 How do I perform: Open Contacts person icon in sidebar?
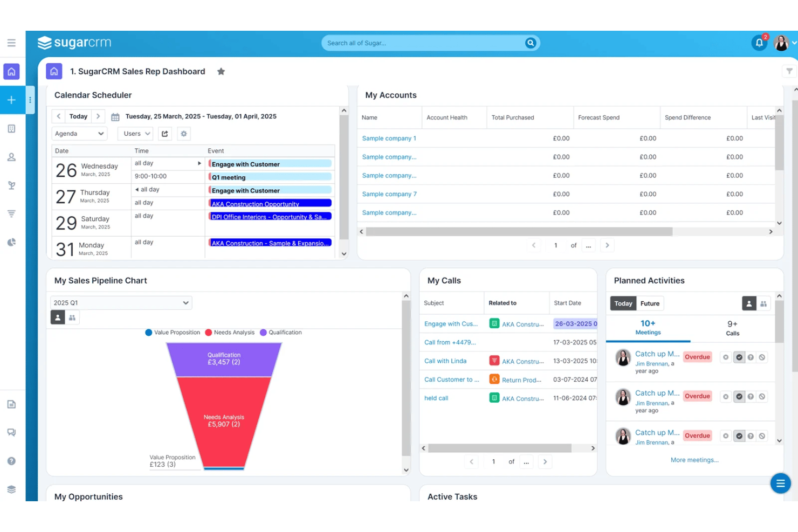[11, 157]
